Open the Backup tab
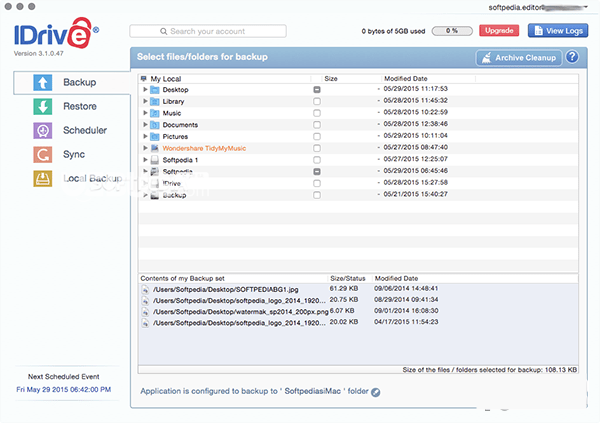The height and width of the screenshot is (423, 600). [72, 83]
